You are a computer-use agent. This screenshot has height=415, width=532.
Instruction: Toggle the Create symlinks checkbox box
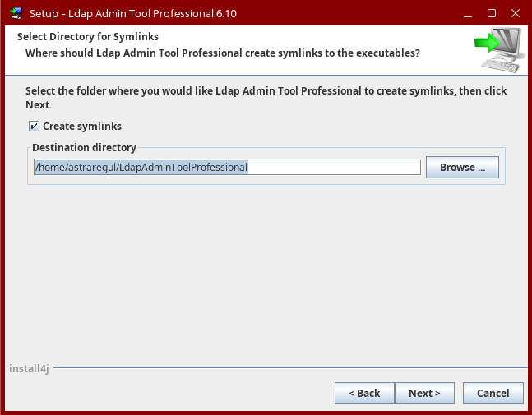(34, 127)
